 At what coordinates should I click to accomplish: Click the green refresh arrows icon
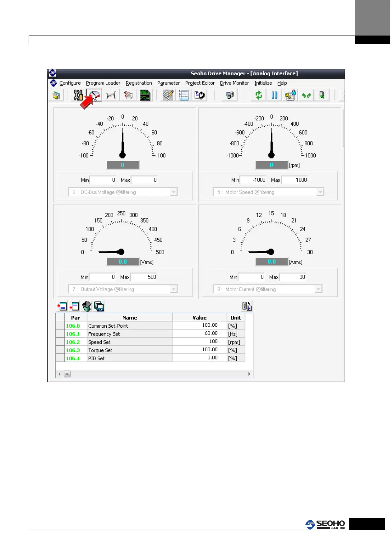pyautogui.click(x=259, y=95)
